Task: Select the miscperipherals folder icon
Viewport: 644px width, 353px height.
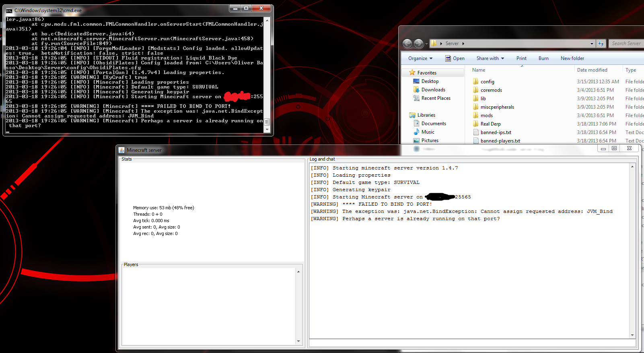Action: pos(476,107)
